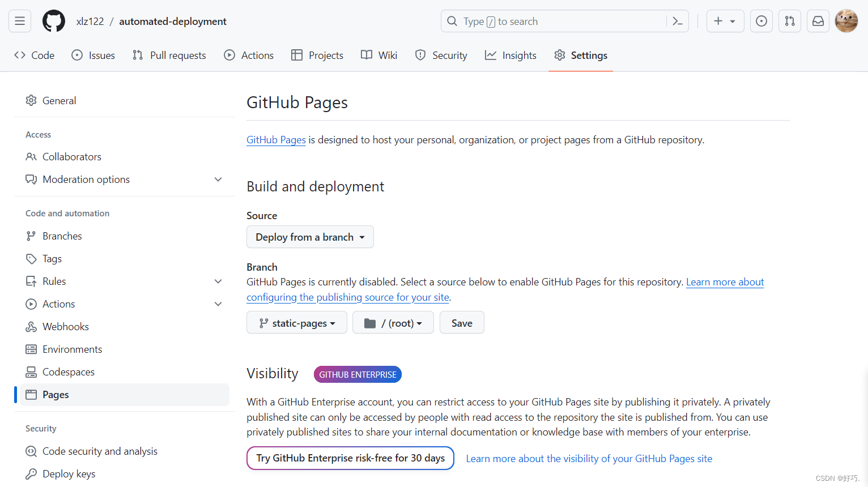
Task: Open the create new plus menu
Action: [725, 21]
